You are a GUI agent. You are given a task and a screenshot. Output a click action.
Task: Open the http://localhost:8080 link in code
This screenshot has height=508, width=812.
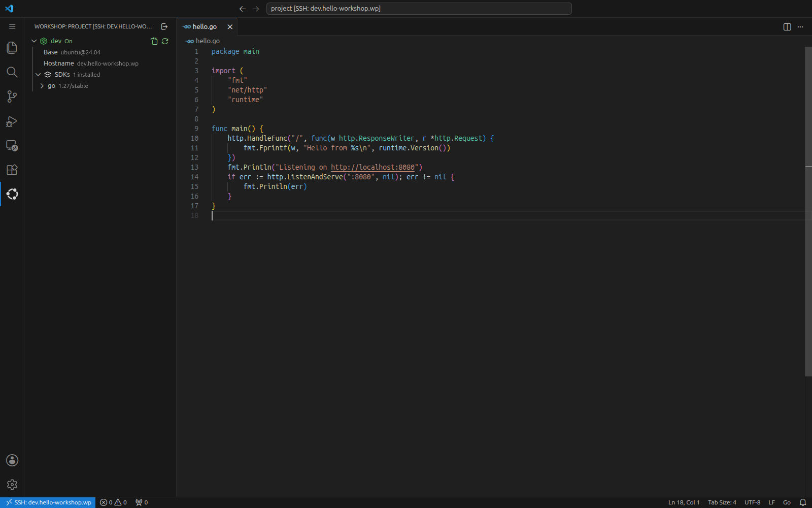373,167
